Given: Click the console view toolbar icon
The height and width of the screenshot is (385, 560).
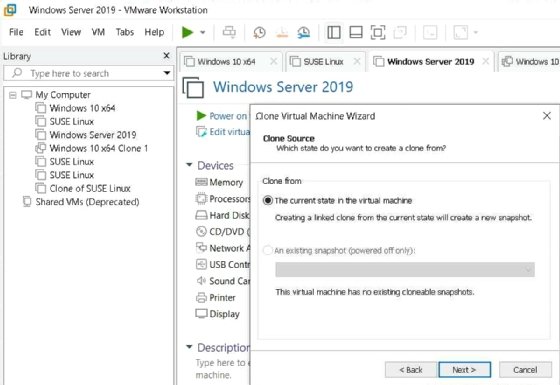Looking at the screenshot, I should (430, 32).
